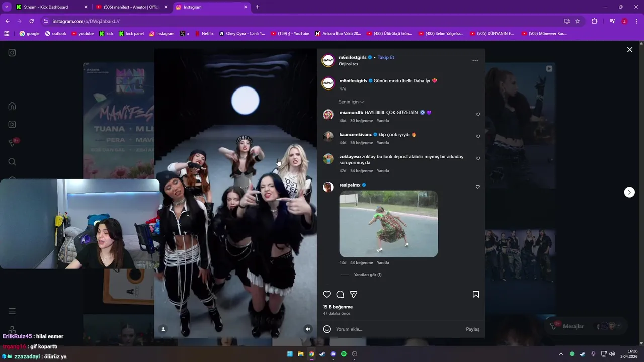
Task: Go to next post arrow
Action: tap(629, 192)
